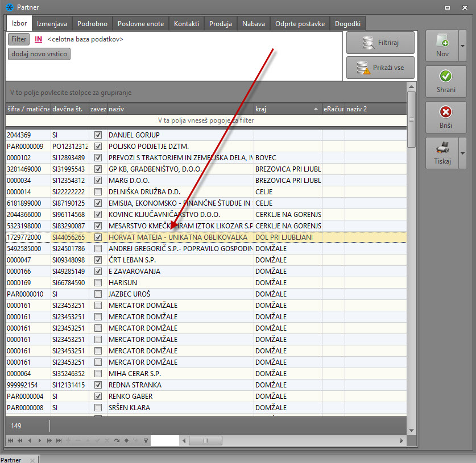Click the bookmark asterisk in navigator
The height and width of the screenshot is (463, 476).
(127, 441)
